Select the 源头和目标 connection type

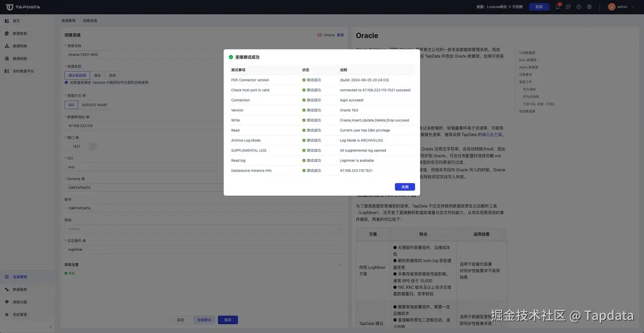tap(77, 75)
